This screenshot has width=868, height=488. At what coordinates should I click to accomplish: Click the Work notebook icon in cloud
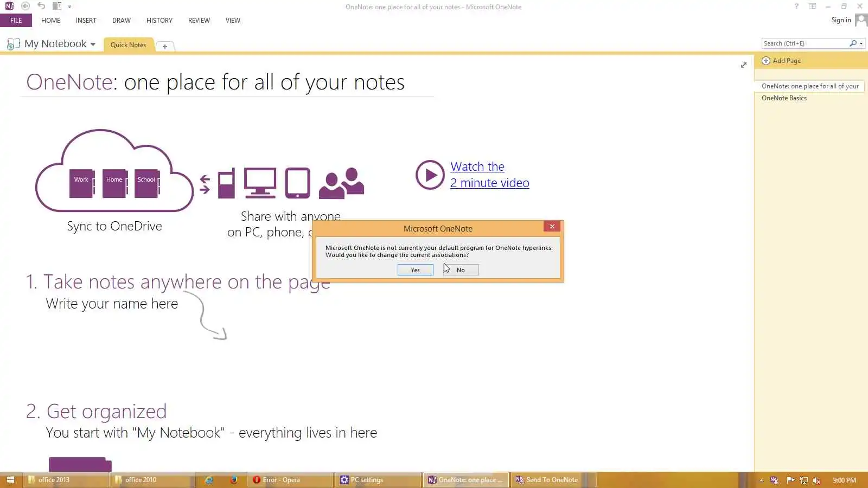tap(82, 183)
